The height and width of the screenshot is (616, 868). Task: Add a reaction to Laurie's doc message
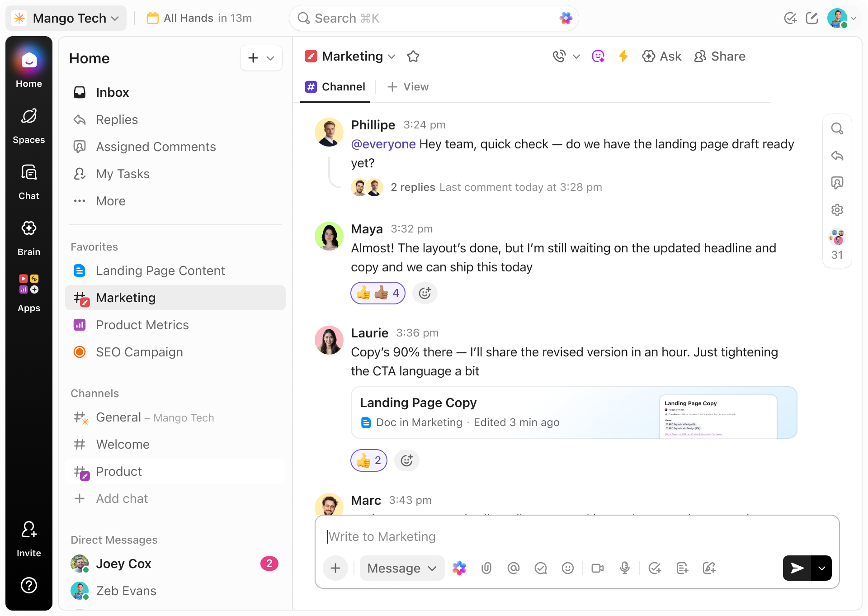(x=406, y=460)
